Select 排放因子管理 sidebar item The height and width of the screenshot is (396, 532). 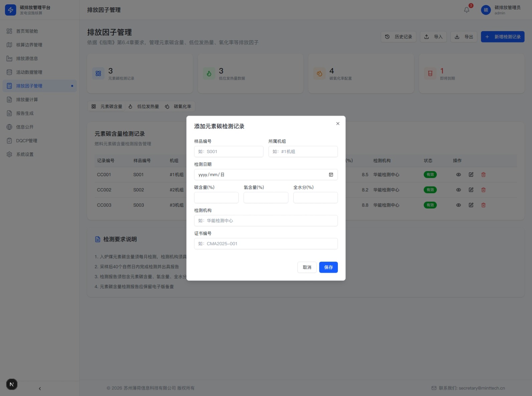pyautogui.click(x=39, y=86)
